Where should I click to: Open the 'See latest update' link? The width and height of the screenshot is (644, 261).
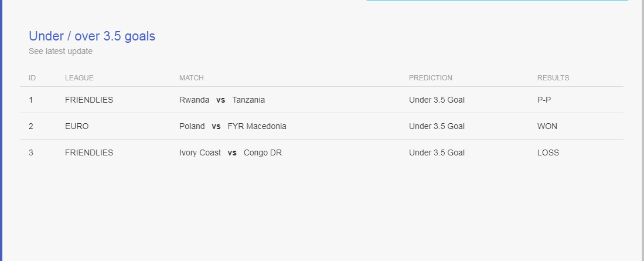pyautogui.click(x=60, y=52)
